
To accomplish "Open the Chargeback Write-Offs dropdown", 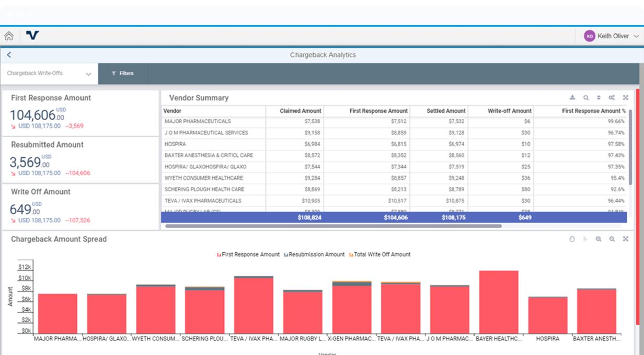I will (49, 74).
